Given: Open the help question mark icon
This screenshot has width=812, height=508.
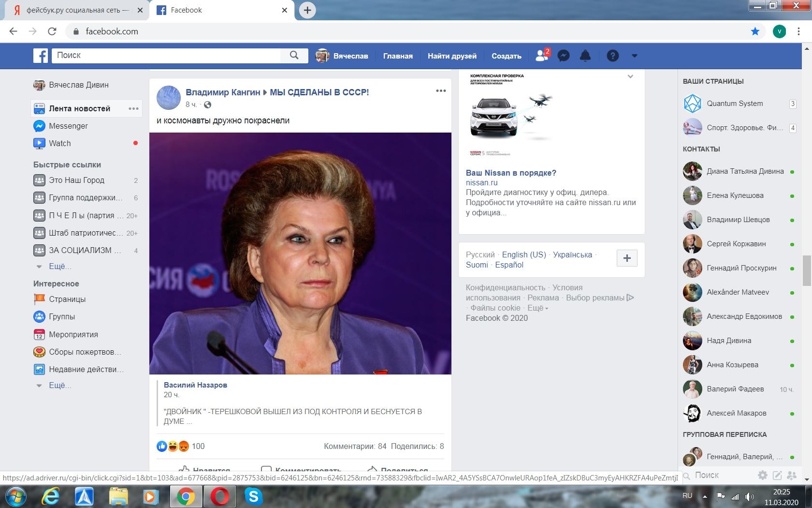Looking at the screenshot, I should [x=612, y=56].
